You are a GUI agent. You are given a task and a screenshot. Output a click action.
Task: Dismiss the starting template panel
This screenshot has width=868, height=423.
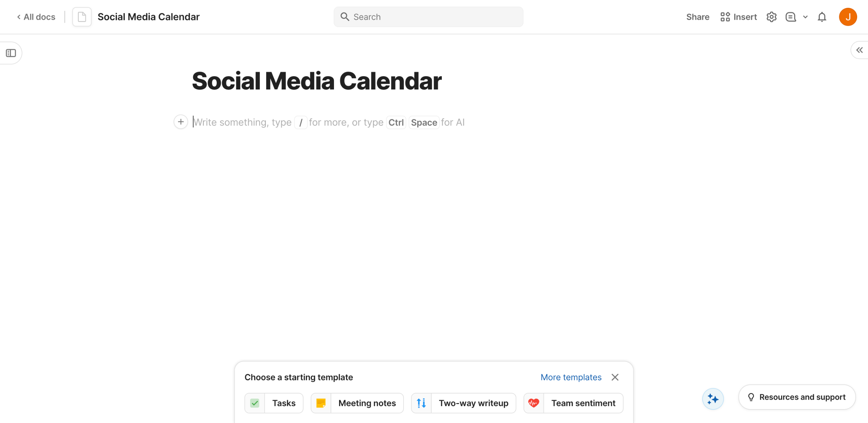(615, 377)
